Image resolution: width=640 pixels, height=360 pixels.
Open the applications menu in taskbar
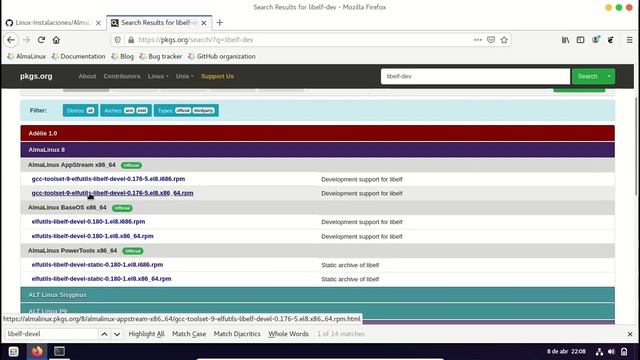click(13, 351)
